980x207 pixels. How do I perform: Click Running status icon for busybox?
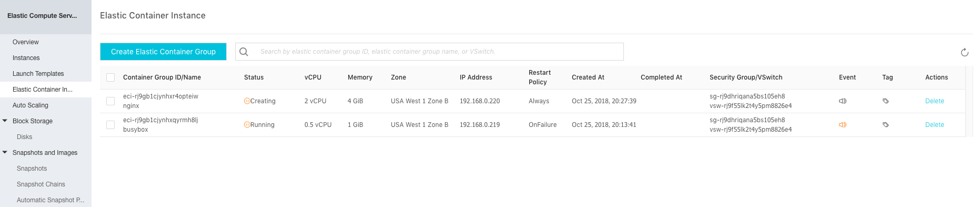click(247, 125)
